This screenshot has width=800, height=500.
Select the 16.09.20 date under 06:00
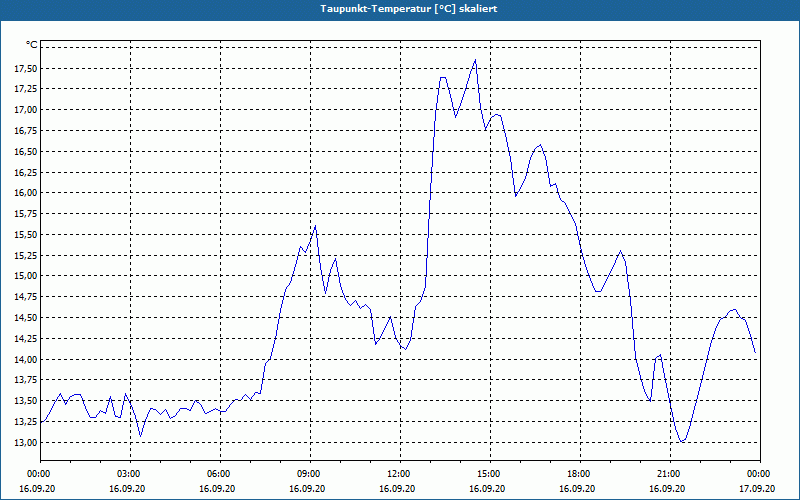[x=218, y=488]
